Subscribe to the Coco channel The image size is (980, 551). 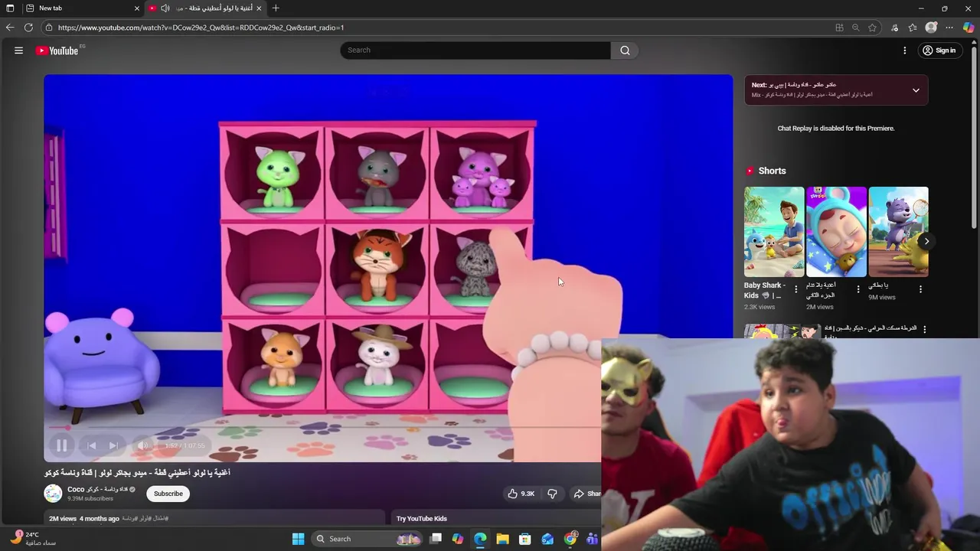(x=168, y=494)
